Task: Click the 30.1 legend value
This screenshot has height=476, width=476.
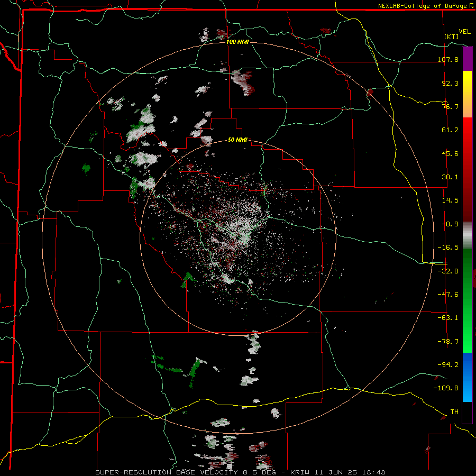Action: tap(450, 177)
